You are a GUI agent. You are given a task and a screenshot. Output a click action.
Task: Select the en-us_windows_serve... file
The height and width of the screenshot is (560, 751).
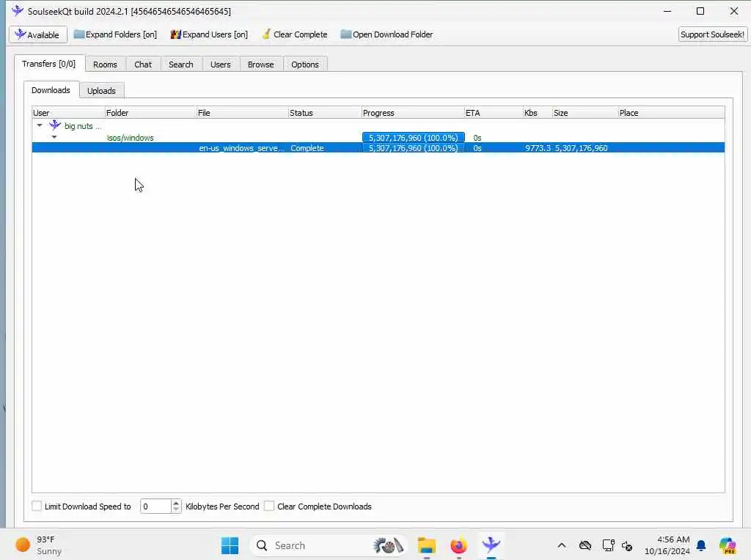[x=241, y=148]
